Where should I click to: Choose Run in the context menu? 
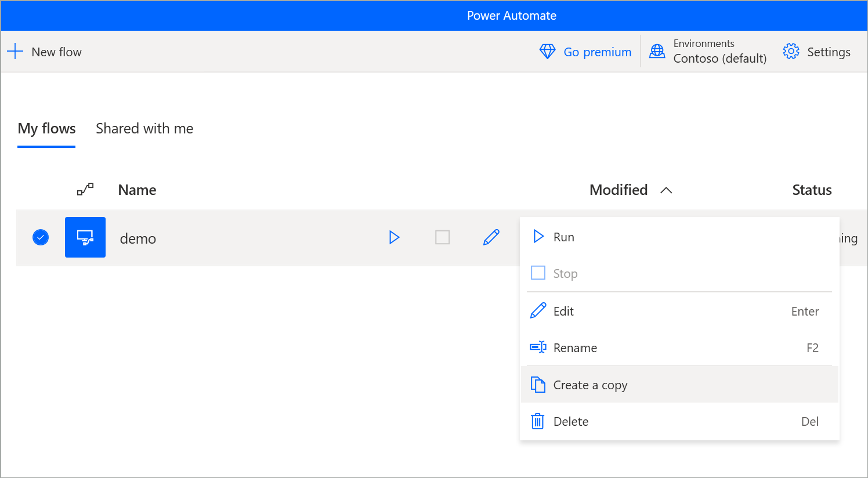[x=679, y=237]
